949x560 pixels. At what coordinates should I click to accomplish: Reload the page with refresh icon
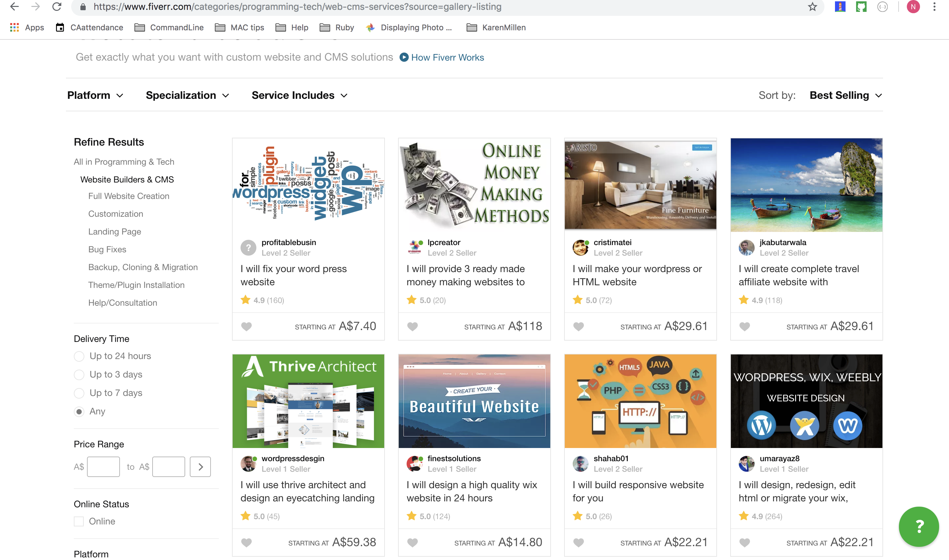click(x=57, y=7)
